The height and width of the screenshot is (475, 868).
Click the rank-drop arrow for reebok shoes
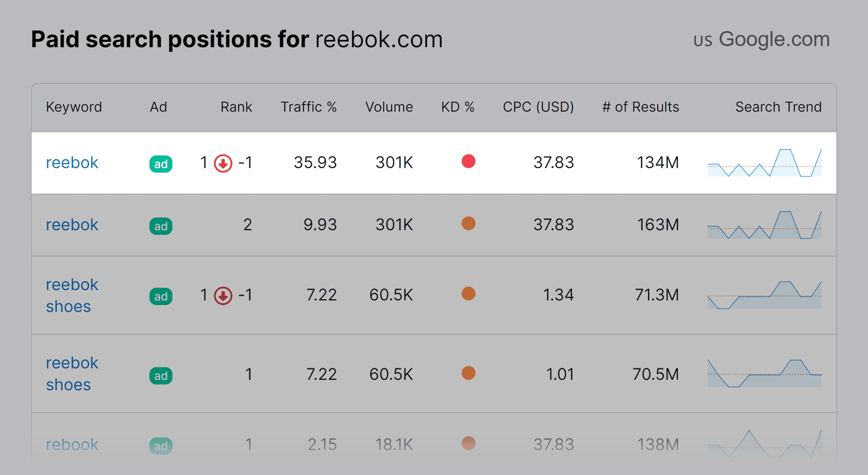pyautogui.click(x=222, y=296)
